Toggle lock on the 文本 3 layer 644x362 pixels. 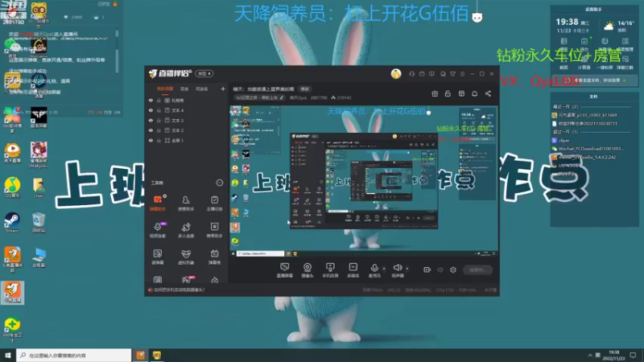[x=159, y=120]
